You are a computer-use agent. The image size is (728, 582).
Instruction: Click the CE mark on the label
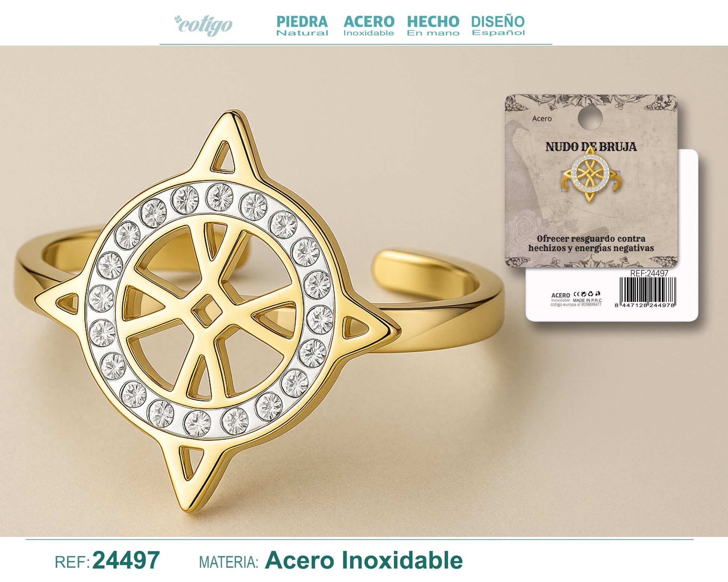click(576, 294)
